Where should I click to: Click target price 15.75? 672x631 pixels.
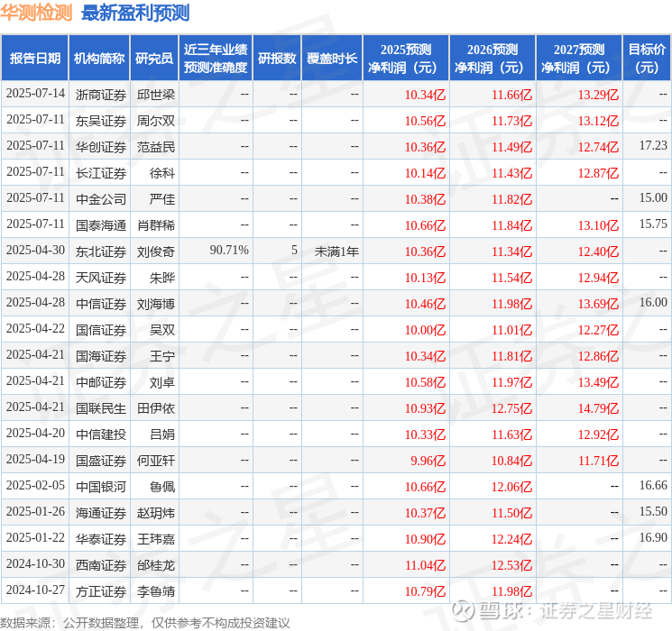(x=653, y=224)
